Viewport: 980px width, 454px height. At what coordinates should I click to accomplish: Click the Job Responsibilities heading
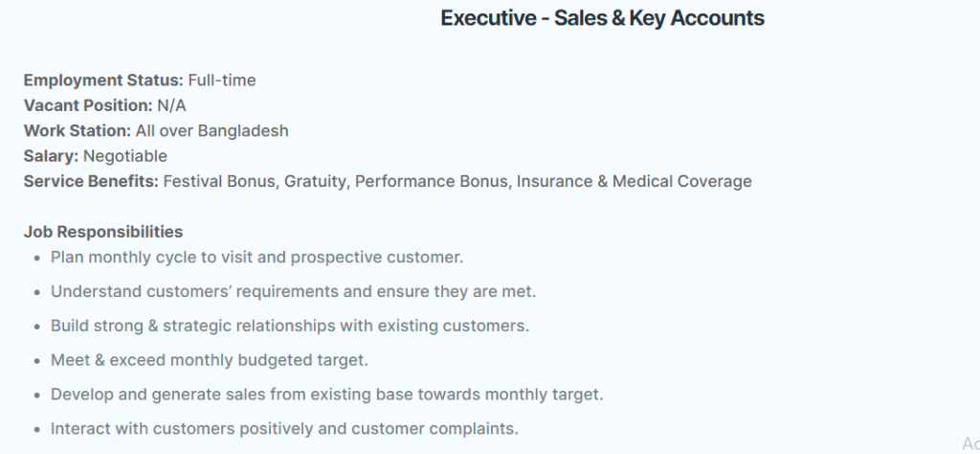coord(103,232)
